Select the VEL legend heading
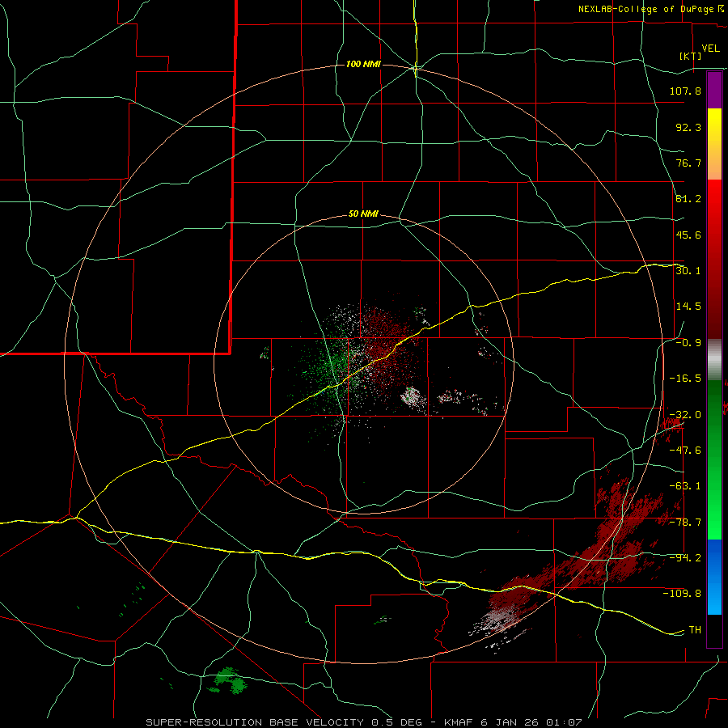Screen dimensions: 728x728 point(710,49)
